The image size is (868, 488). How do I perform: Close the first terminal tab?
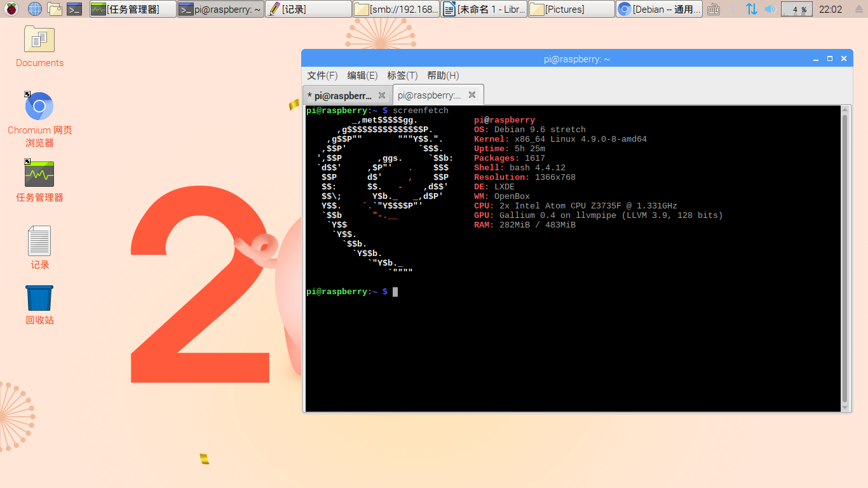click(x=382, y=95)
